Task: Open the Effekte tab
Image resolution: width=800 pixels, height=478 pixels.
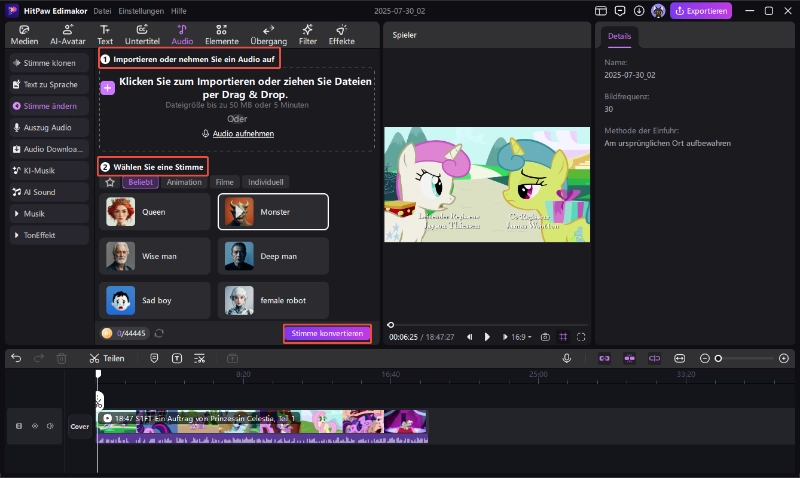Action: point(341,35)
